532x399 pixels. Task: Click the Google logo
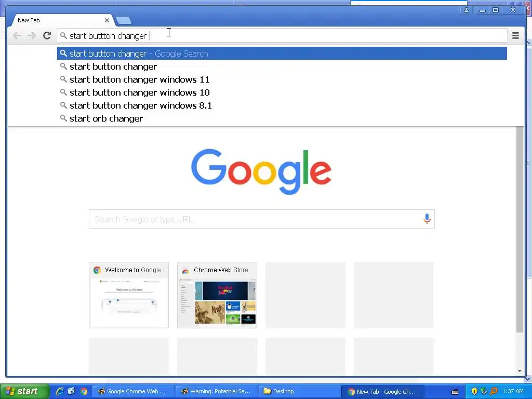(x=261, y=171)
